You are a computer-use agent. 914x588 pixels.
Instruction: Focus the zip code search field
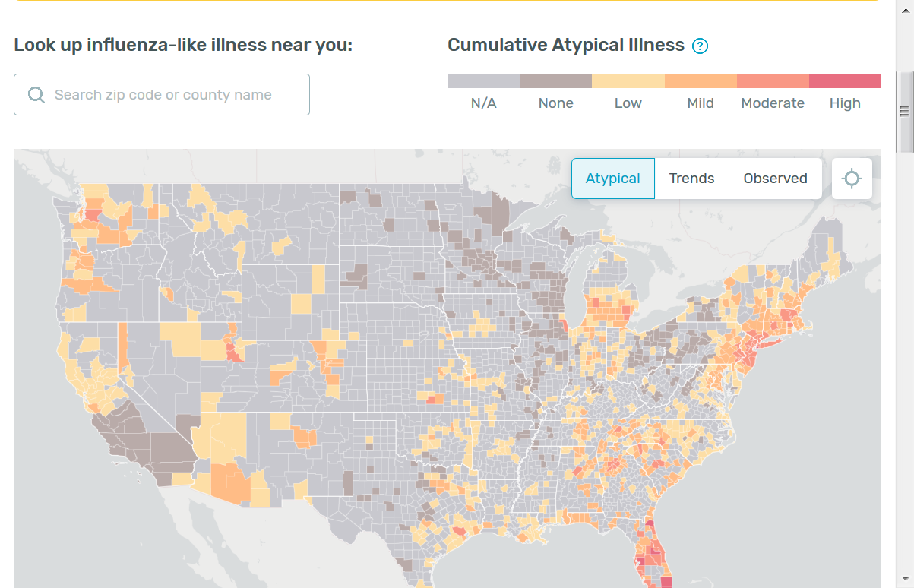click(x=175, y=95)
